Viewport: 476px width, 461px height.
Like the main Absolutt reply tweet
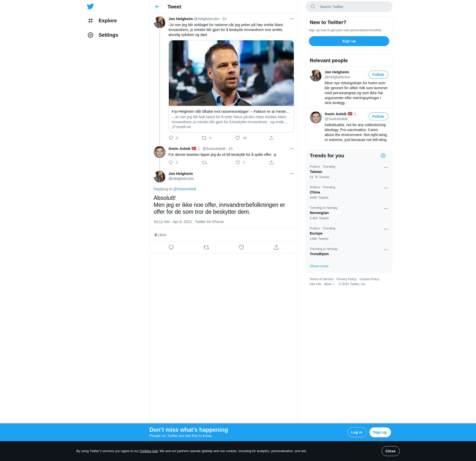coord(241,247)
